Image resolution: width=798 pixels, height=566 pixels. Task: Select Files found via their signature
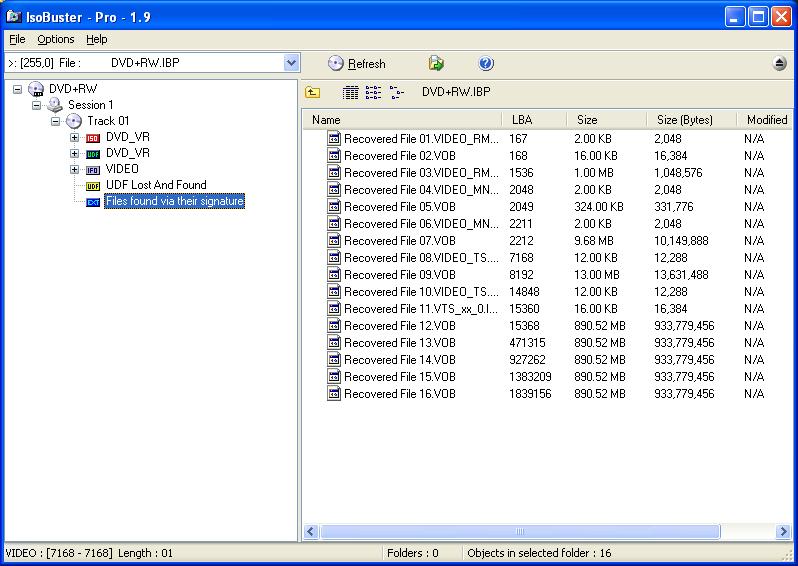point(175,201)
